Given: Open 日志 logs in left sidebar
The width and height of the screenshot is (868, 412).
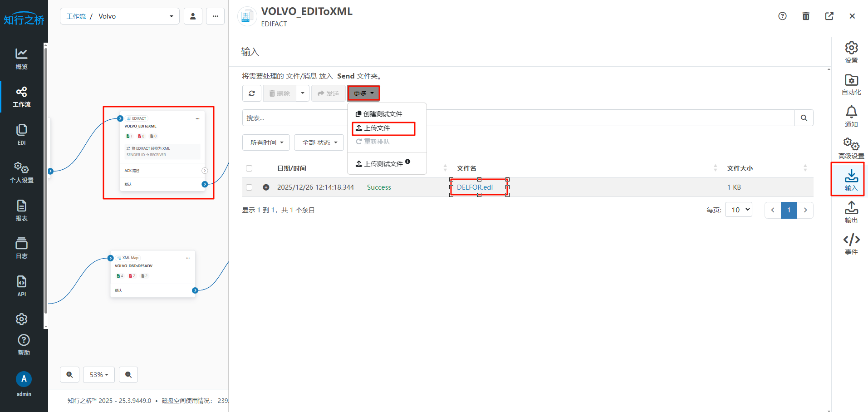Looking at the screenshot, I should 21,248.
